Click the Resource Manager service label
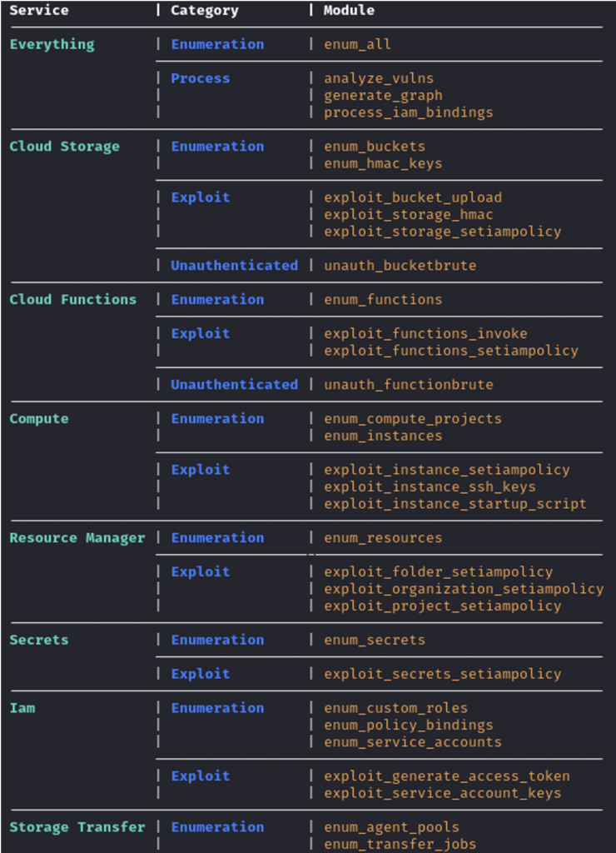The height and width of the screenshot is (853, 616). (x=77, y=538)
